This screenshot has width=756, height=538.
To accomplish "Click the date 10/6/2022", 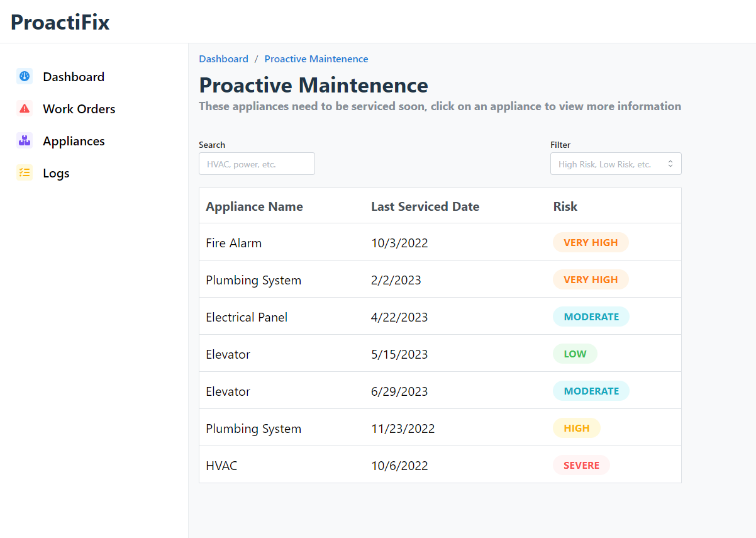I will click(399, 466).
